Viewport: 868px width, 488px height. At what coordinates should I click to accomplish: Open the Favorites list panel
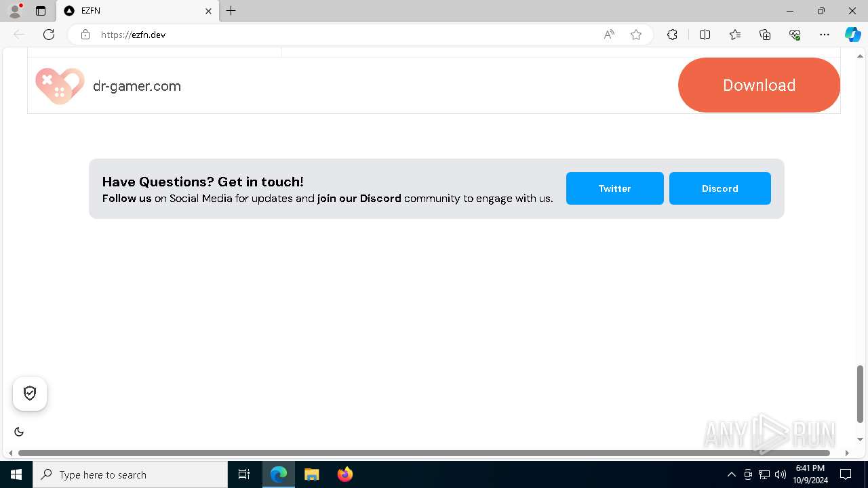(735, 35)
